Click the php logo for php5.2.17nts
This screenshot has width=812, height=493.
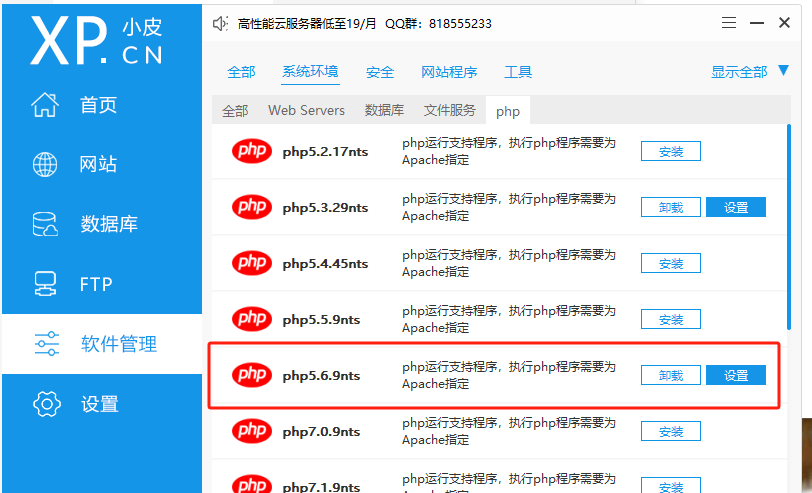(x=252, y=151)
